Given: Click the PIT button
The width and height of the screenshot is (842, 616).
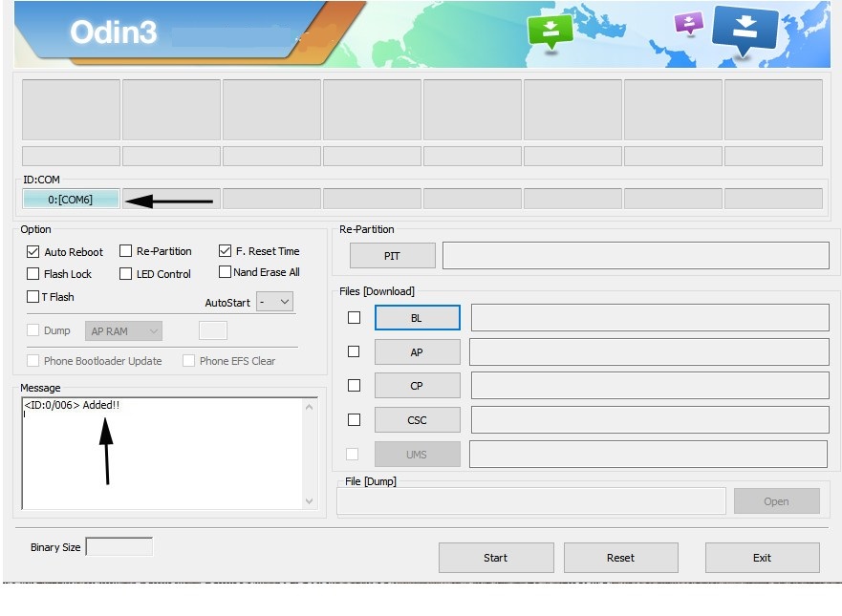Looking at the screenshot, I should pos(393,256).
